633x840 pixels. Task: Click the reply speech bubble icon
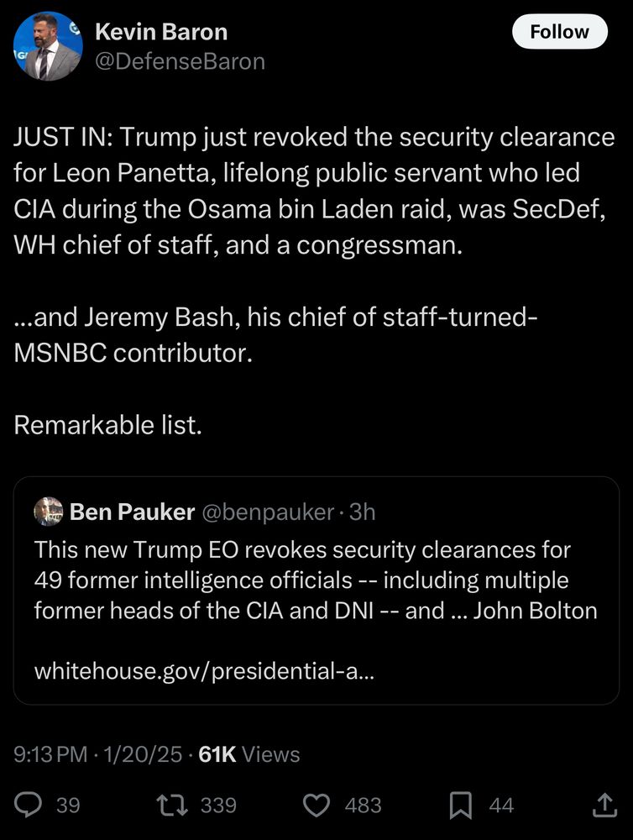pos(29,806)
